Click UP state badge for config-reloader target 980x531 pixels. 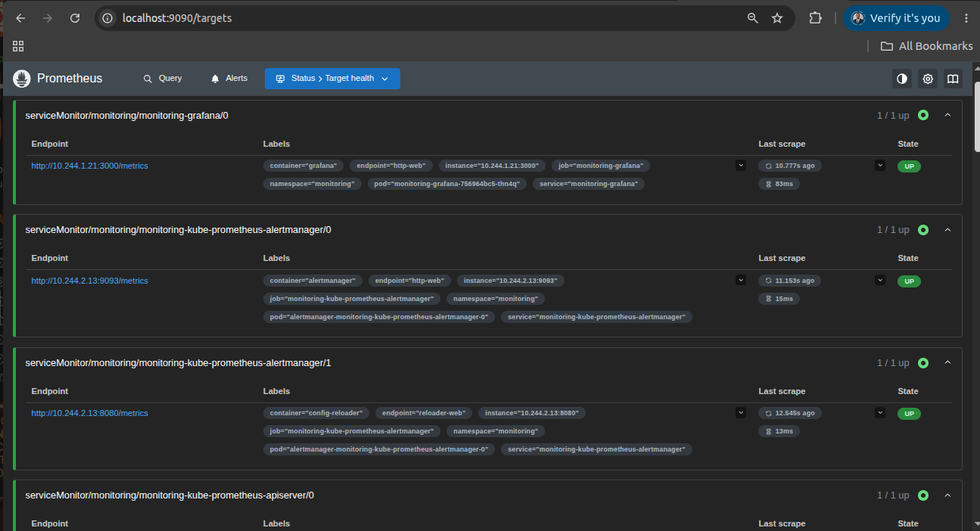click(x=909, y=414)
